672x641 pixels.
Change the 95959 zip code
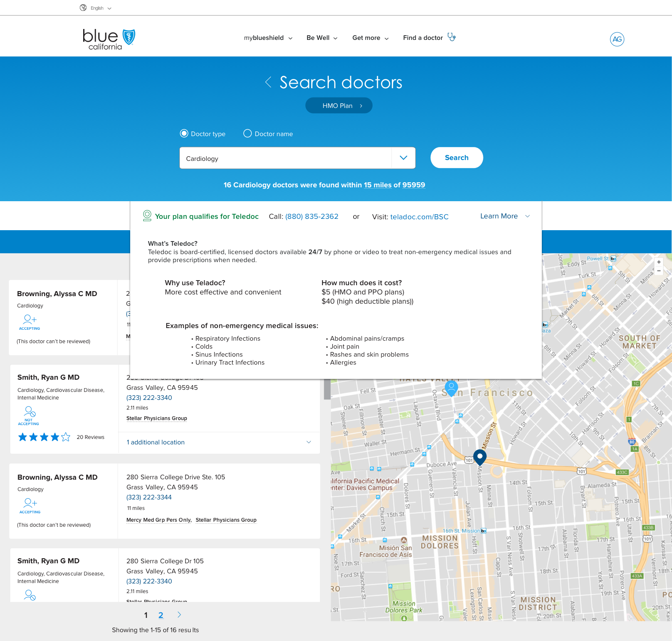tap(414, 185)
